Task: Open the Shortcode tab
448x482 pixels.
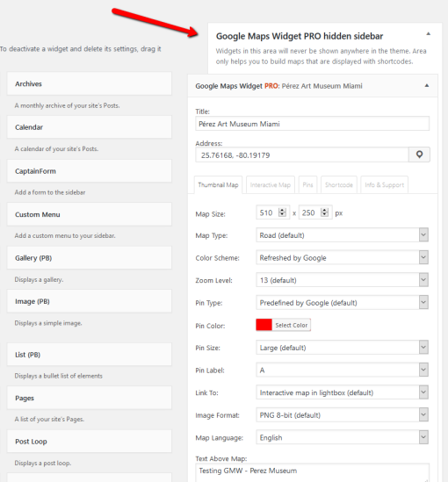Action: [339, 184]
